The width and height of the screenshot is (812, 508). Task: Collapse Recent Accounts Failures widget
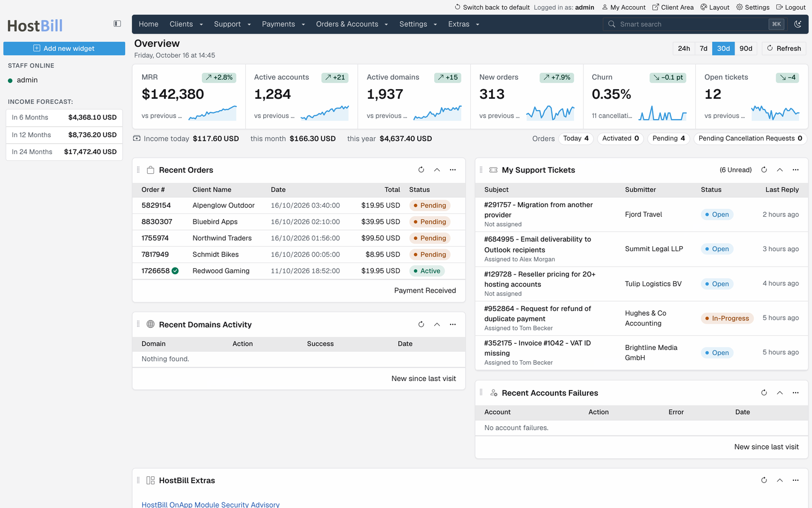[x=780, y=393]
